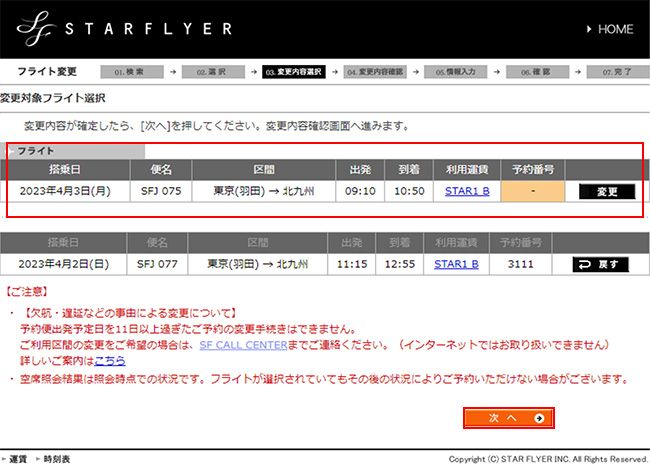Go to HOME in the header
Screen dimensions: 650x469
pyautogui.click(x=606, y=30)
